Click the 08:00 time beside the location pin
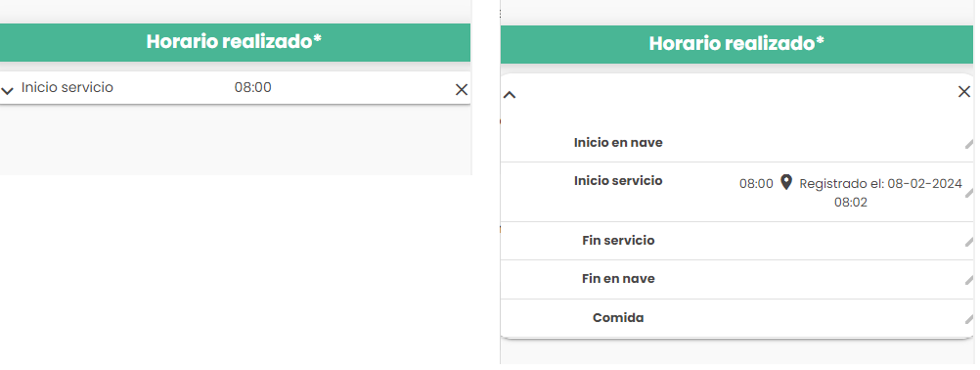980x370 pixels. (x=756, y=184)
